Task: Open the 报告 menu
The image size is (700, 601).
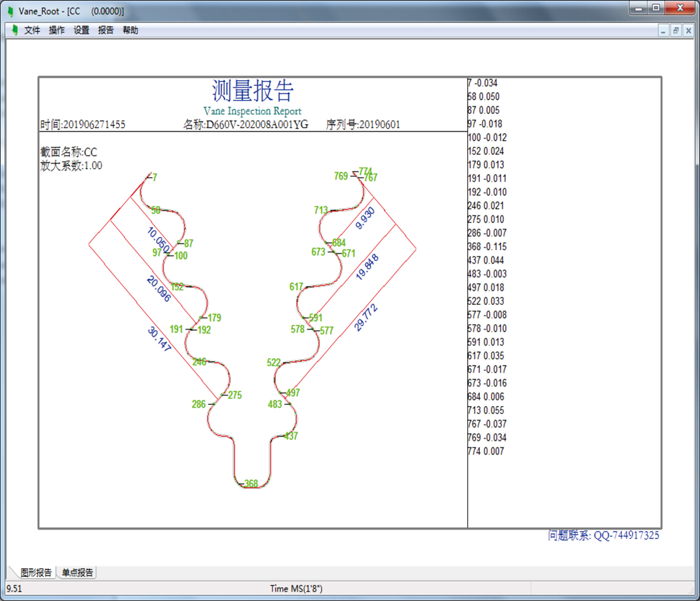Action: click(106, 30)
